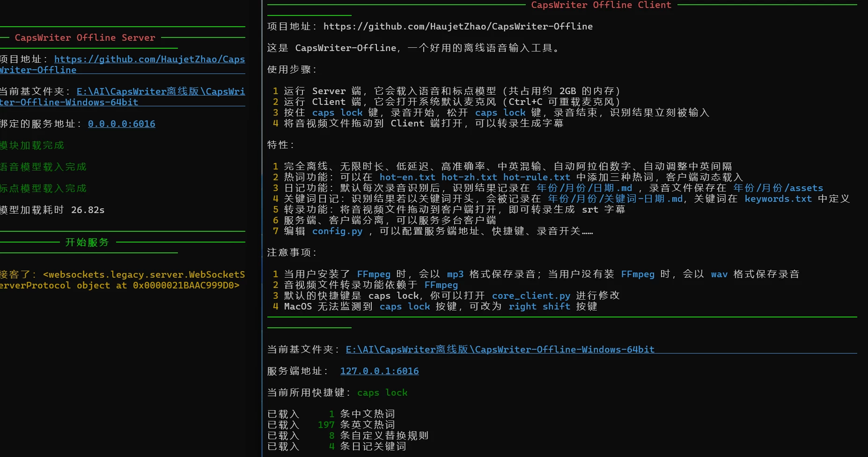The image size is (868, 457).
Task: Click 'config.py' filename text
Action: [x=338, y=231]
